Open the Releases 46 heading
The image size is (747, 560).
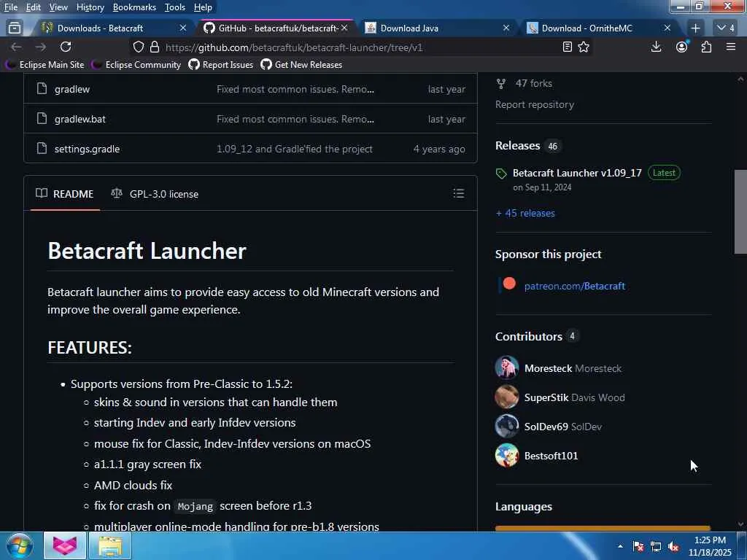pos(528,146)
